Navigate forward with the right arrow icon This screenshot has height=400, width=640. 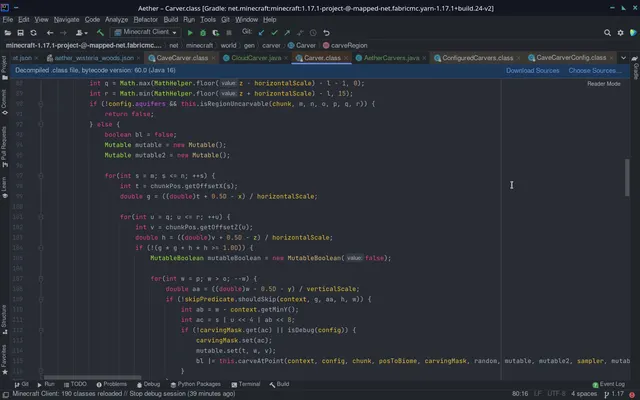(63, 33)
